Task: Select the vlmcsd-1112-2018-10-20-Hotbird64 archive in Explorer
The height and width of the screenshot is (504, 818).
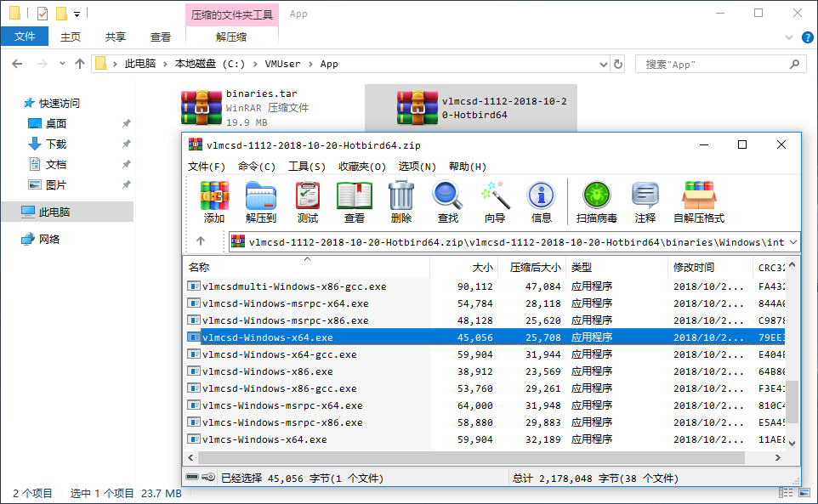Action: point(470,108)
